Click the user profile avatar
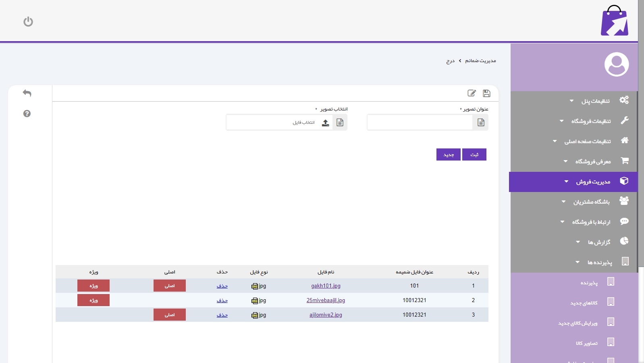 pos(616,64)
